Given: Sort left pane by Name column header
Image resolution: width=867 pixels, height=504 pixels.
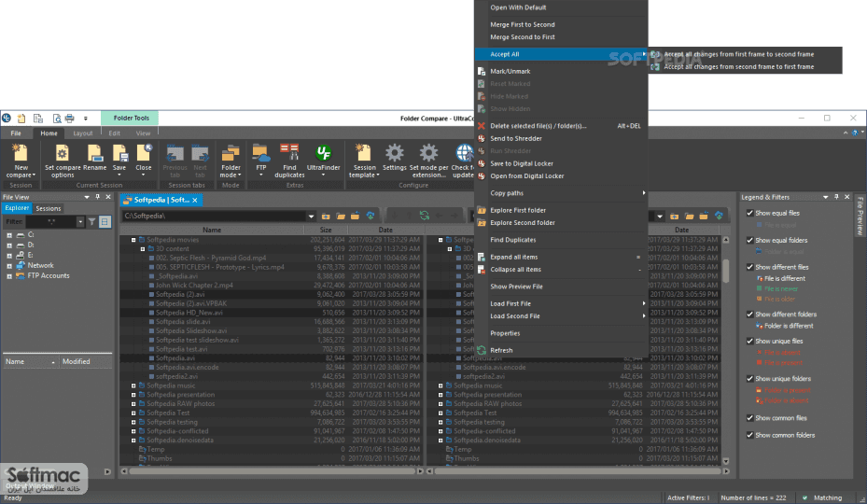Looking at the screenshot, I should [x=212, y=230].
